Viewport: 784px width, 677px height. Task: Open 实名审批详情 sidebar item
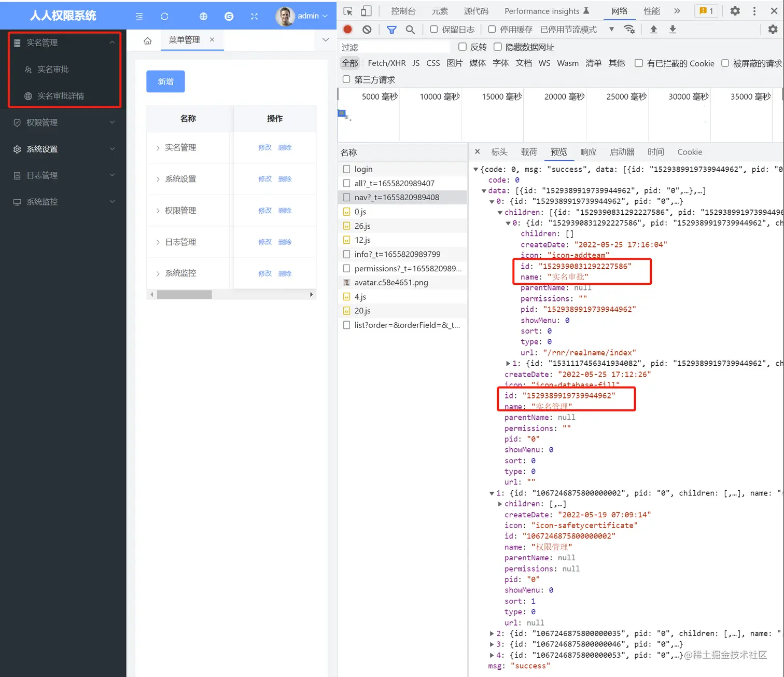tap(64, 96)
